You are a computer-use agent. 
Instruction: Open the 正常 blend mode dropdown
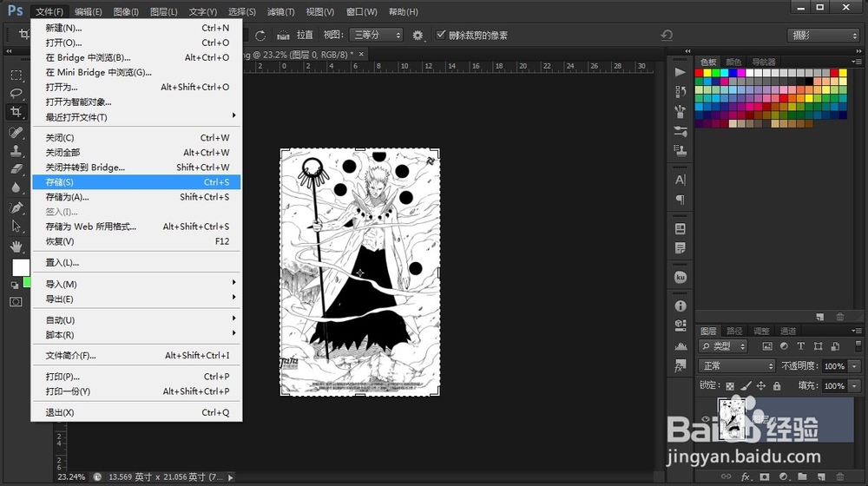click(737, 366)
